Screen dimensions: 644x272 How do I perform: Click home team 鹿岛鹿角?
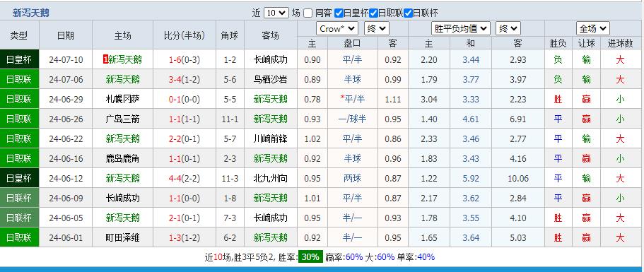tap(122, 158)
